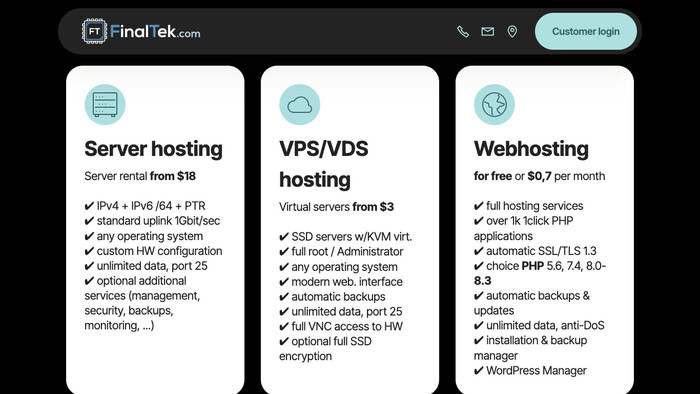Open the Server hosting heading link

point(153,149)
